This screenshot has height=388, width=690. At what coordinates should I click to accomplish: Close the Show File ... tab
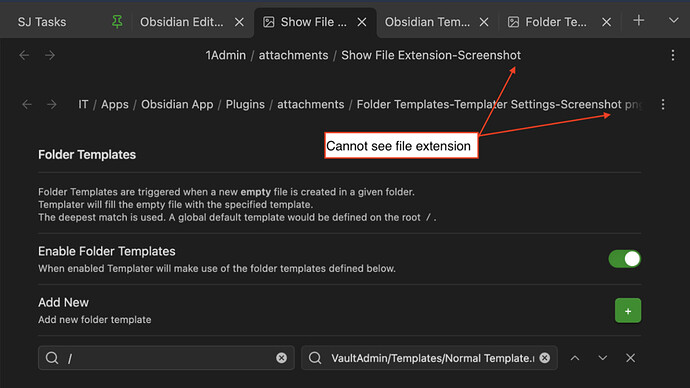(x=362, y=22)
